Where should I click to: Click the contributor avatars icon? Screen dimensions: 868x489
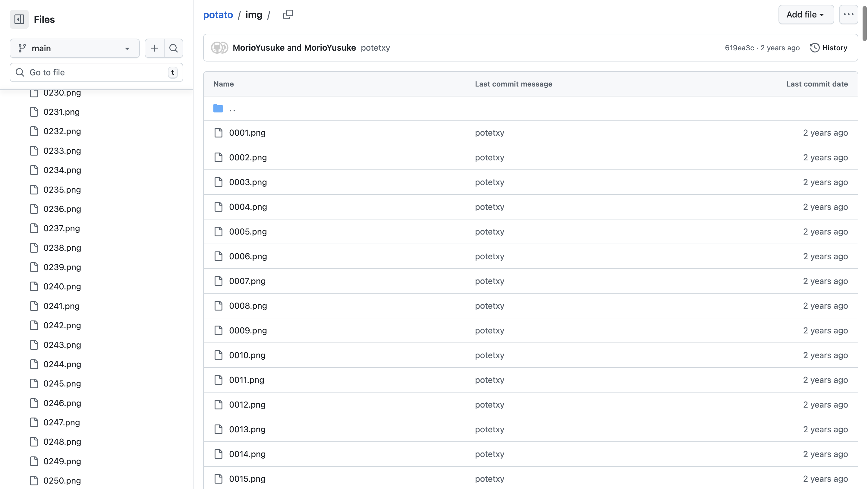[x=219, y=48]
